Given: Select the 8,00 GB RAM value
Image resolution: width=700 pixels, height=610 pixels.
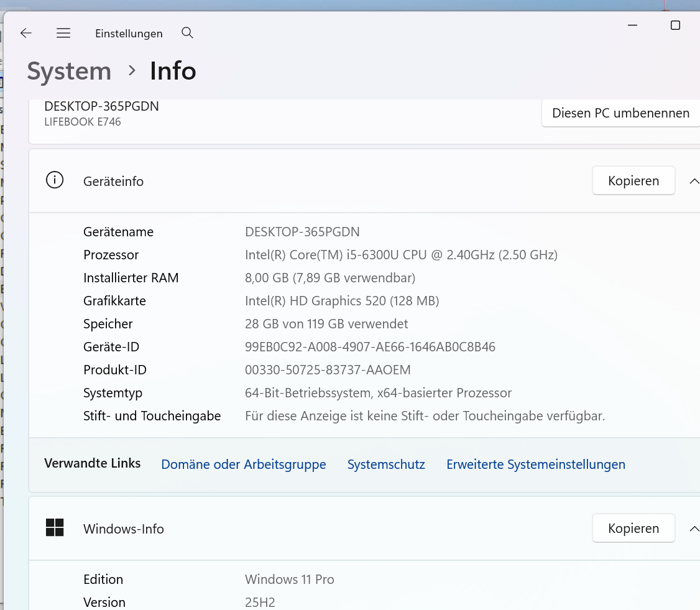Looking at the screenshot, I should [x=330, y=278].
